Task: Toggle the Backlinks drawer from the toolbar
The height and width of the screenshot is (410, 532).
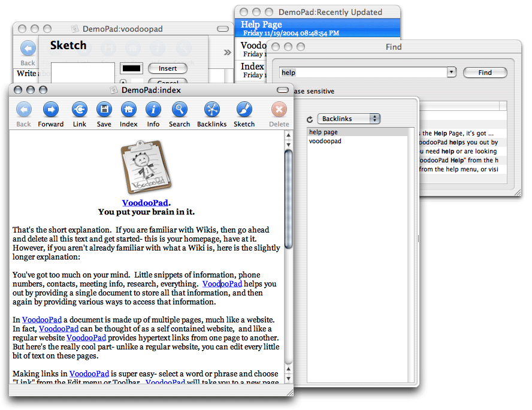Action: pyautogui.click(x=212, y=110)
